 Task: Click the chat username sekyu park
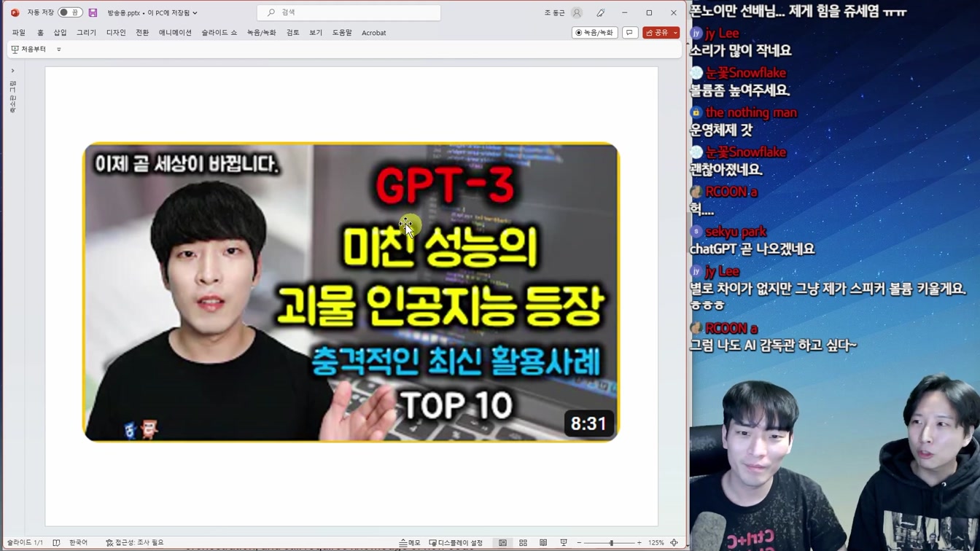(736, 232)
